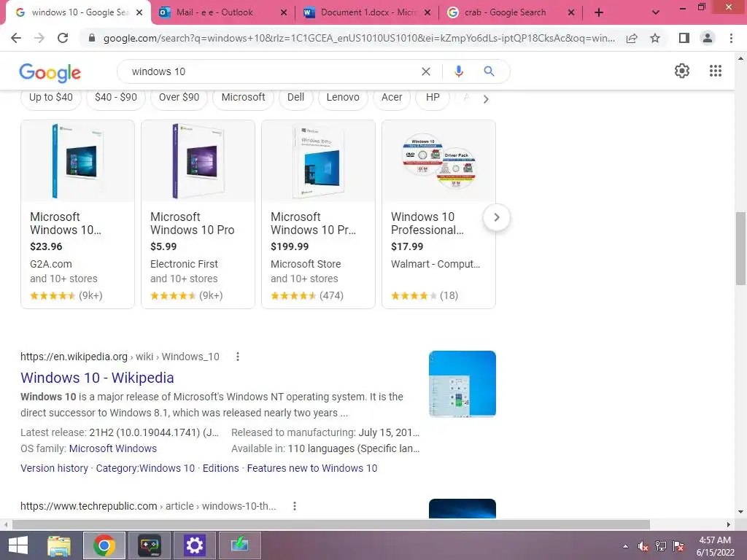This screenshot has height=560, width=747.
Task: Click the Chrome taskbar icon
Action: tap(104, 545)
